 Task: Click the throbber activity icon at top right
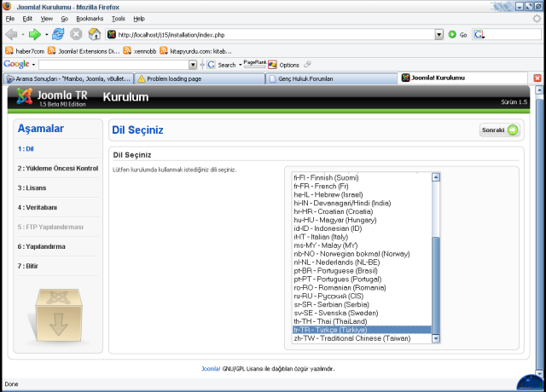point(537,19)
